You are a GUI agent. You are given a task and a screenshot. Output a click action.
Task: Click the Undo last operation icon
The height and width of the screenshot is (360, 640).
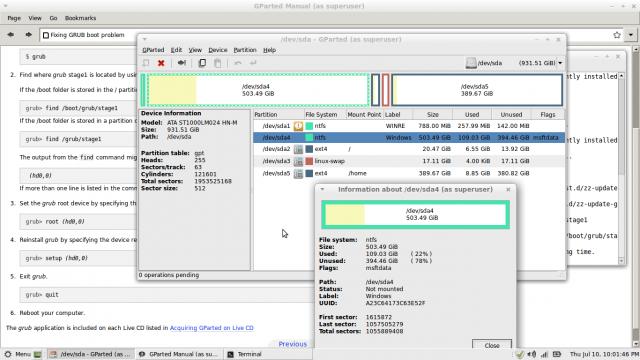tap(238, 63)
